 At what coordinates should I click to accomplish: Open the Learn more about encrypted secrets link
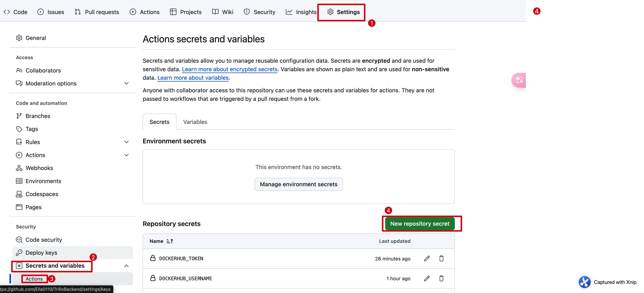coord(229,69)
